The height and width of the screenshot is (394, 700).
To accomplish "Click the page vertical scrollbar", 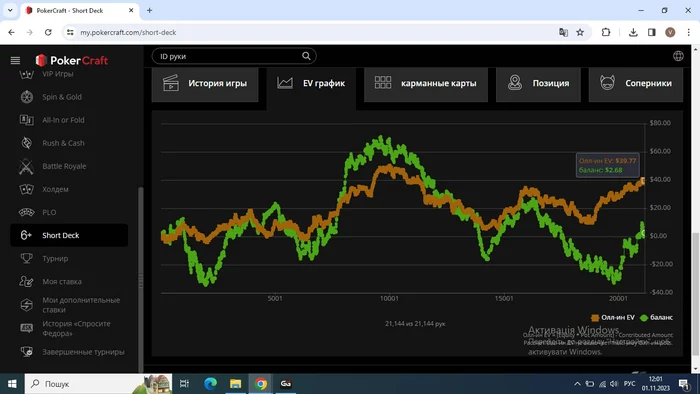I will (x=696, y=294).
